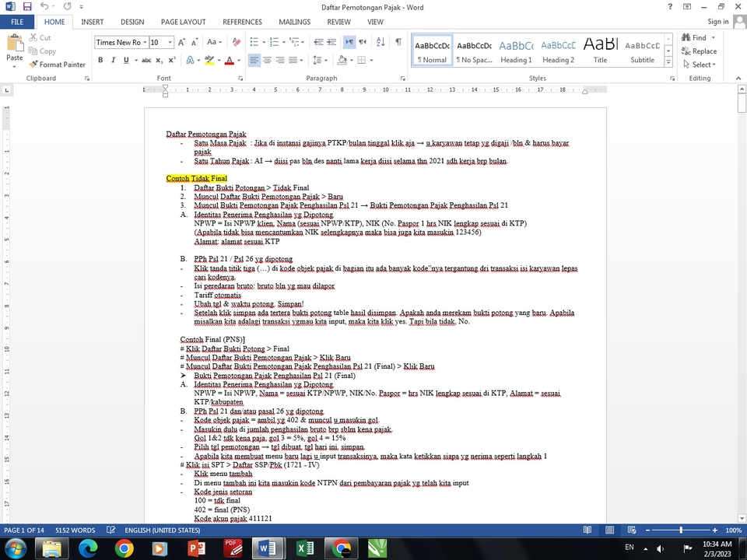Increase font size with Grow Font icon
This screenshot has height=560, width=747.
pyautogui.click(x=181, y=42)
